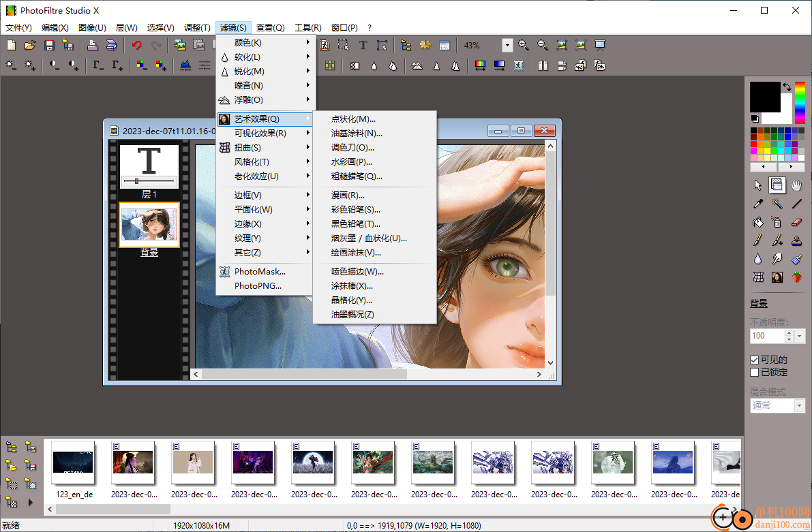Viewport: 812px width, 532px height.
Task: Choose 油基涂料(N)... from art effects
Action: tap(375, 133)
